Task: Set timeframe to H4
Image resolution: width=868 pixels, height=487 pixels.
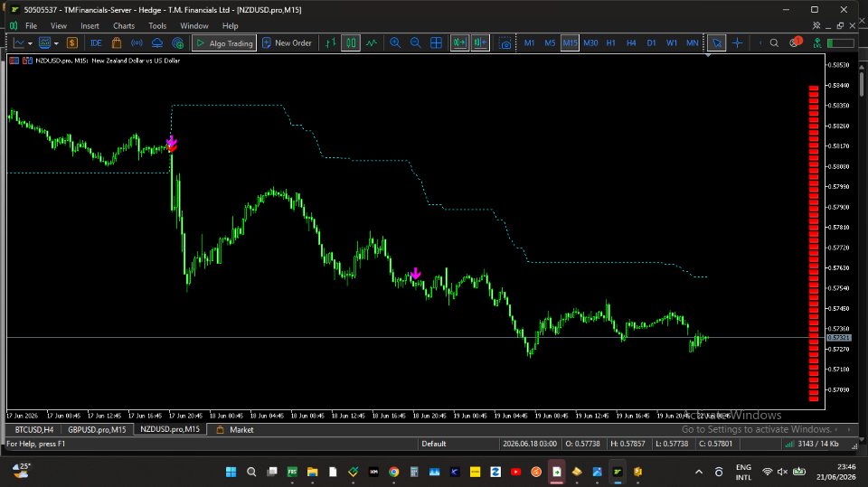Action: (x=631, y=42)
